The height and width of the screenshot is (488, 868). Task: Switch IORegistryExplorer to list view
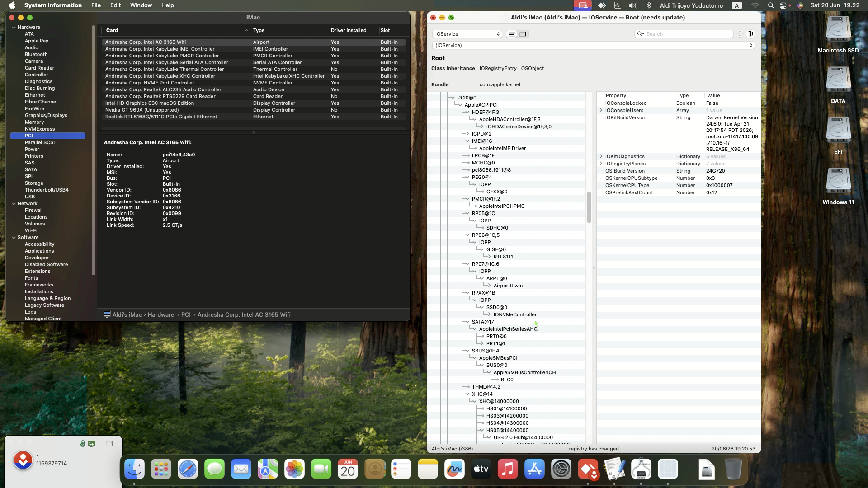click(511, 34)
